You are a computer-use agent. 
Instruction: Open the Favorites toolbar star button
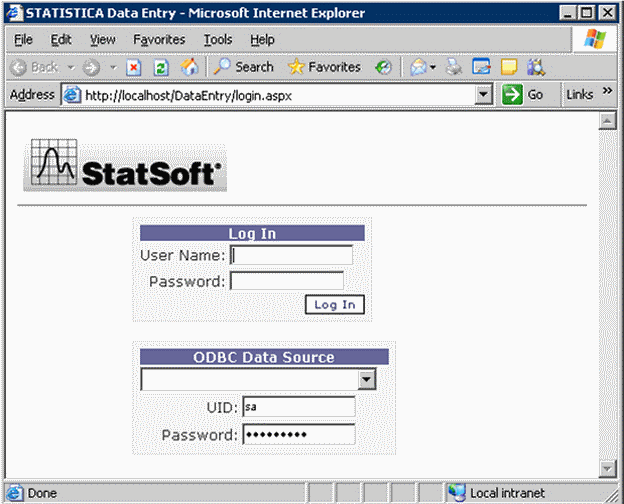pyautogui.click(x=324, y=67)
